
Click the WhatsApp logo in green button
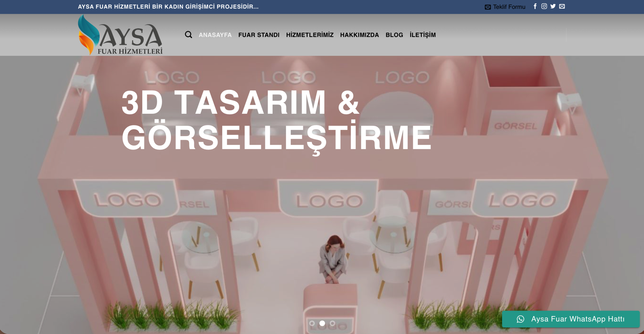520,319
